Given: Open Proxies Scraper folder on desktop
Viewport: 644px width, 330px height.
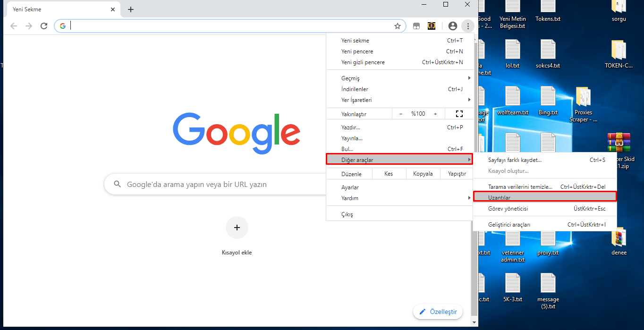Looking at the screenshot, I should click(583, 104).
